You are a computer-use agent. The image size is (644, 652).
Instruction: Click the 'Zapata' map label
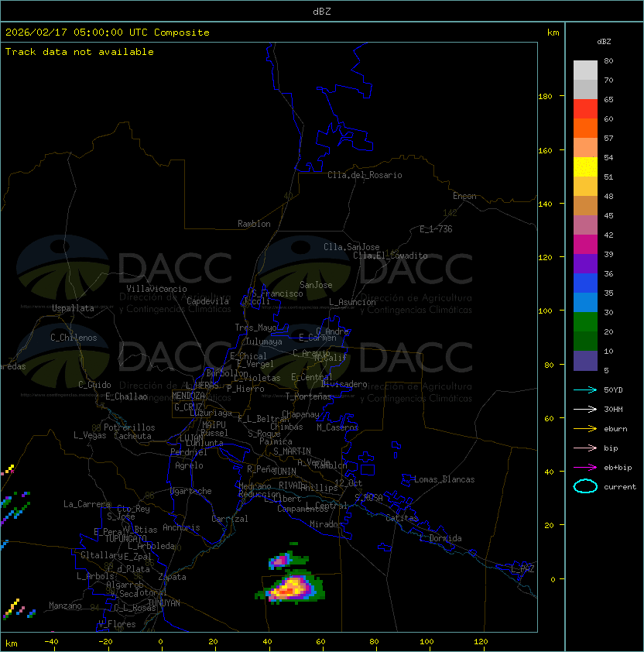[172, 577]
